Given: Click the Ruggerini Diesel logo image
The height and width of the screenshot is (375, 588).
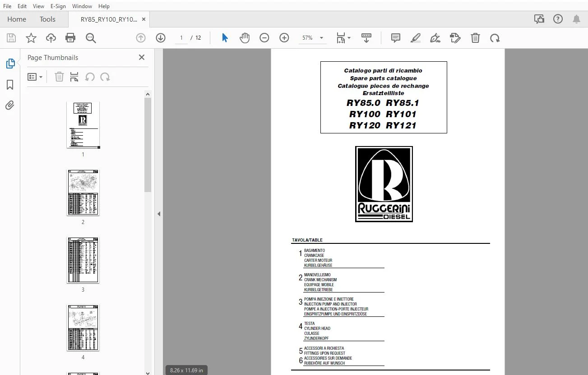Looking at the screenshot, I should click(x=384, y=184).
